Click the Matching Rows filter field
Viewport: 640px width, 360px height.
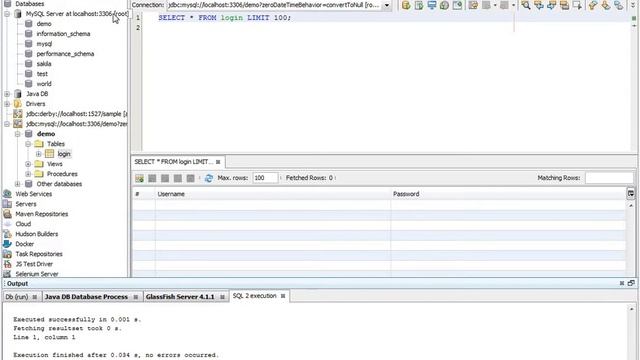point(609,178)
